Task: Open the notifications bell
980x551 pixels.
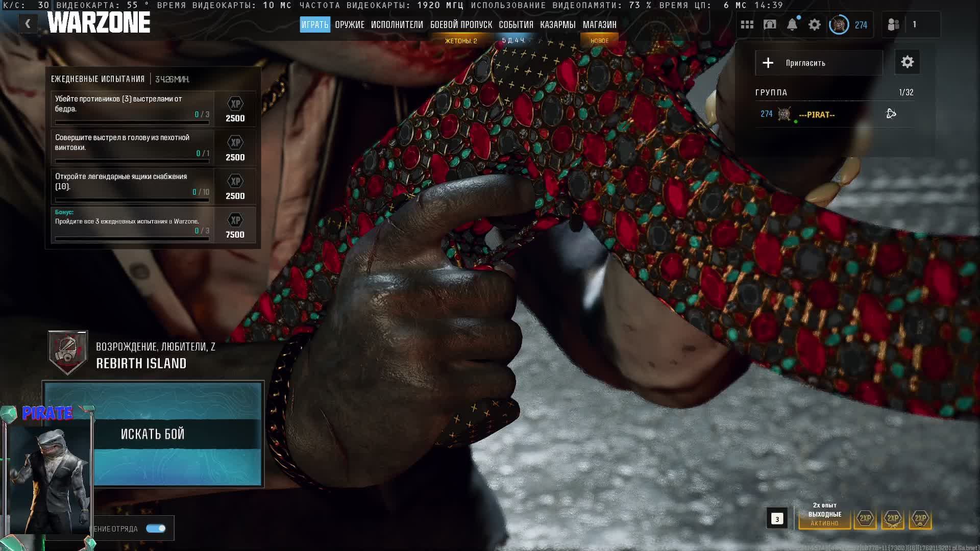Action: coord(792,24)
